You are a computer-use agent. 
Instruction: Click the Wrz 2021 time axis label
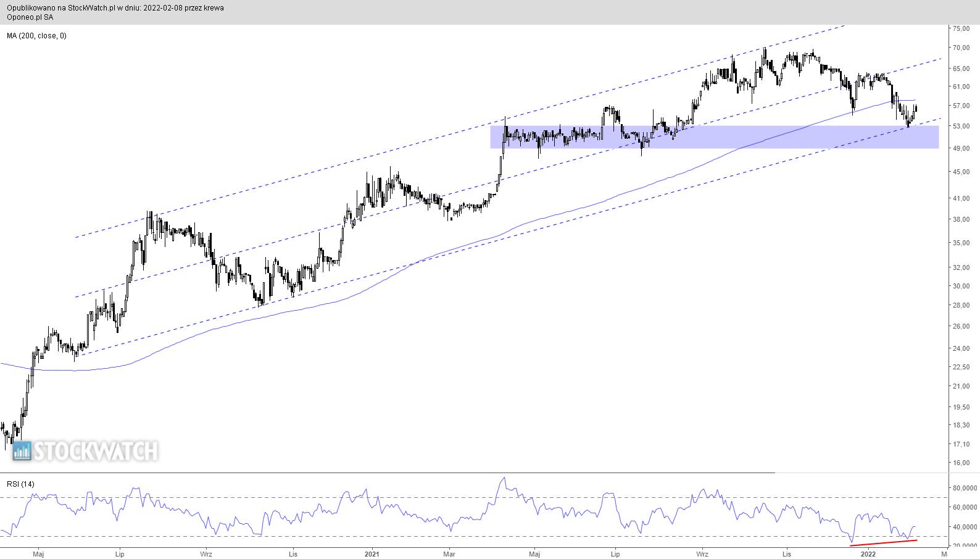click(x=702, y=554)
